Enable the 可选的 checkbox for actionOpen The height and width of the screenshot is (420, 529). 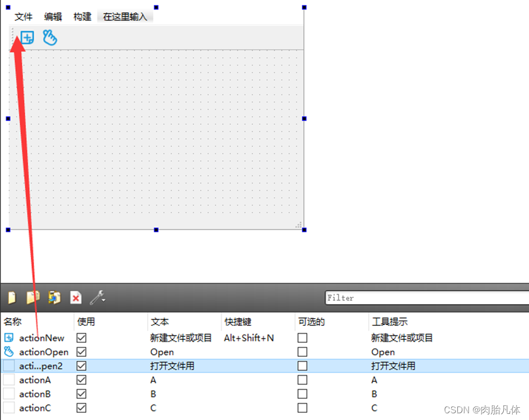(x=302, y=352)
